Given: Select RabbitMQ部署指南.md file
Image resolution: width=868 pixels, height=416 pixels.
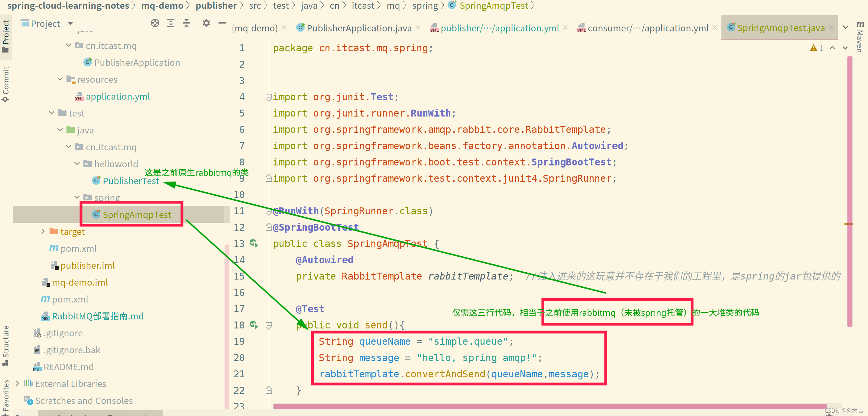Looking at the screenshot, I should coord(98,316).
